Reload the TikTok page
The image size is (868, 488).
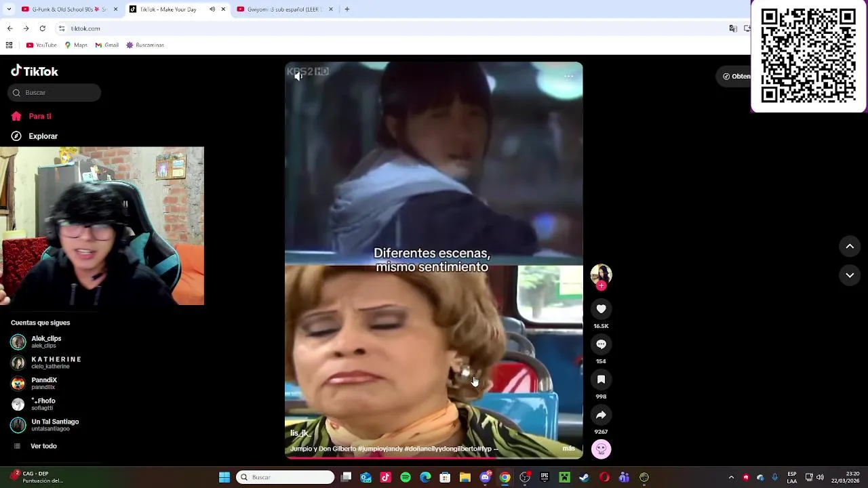coord(42,28)
